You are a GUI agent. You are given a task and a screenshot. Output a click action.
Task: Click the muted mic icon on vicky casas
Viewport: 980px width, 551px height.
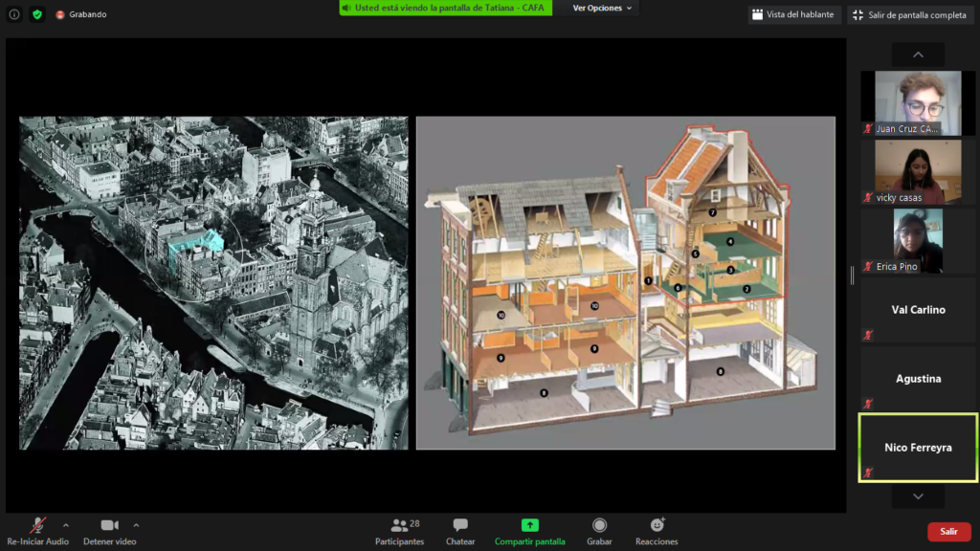coord(867,197)
